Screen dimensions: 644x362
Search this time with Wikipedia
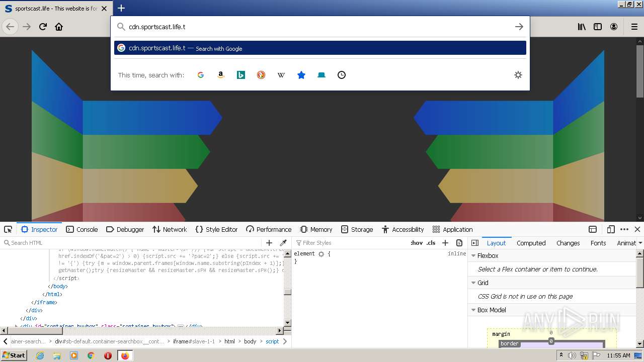[x=281, y=75]
